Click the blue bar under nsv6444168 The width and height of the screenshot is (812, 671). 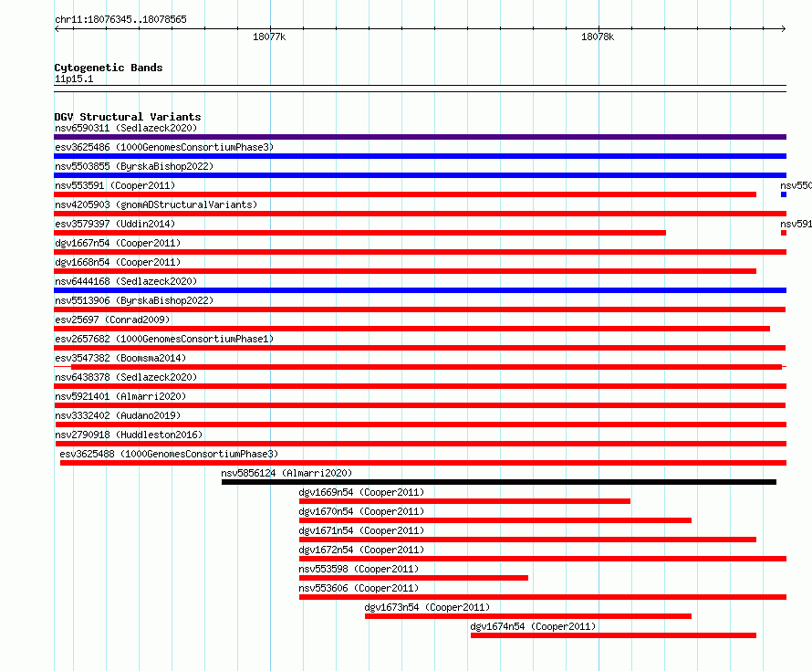(x=420, y=290)
